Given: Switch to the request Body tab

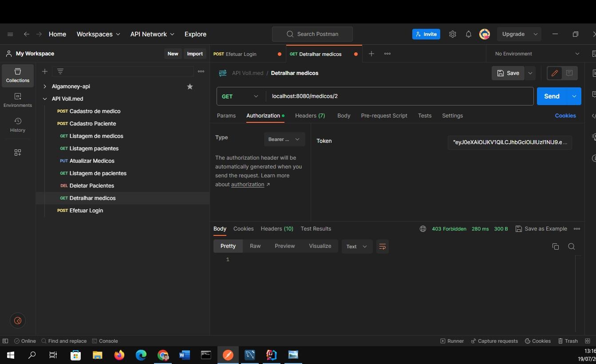Looking at the screenshot, I should click(x=344, y=116).
